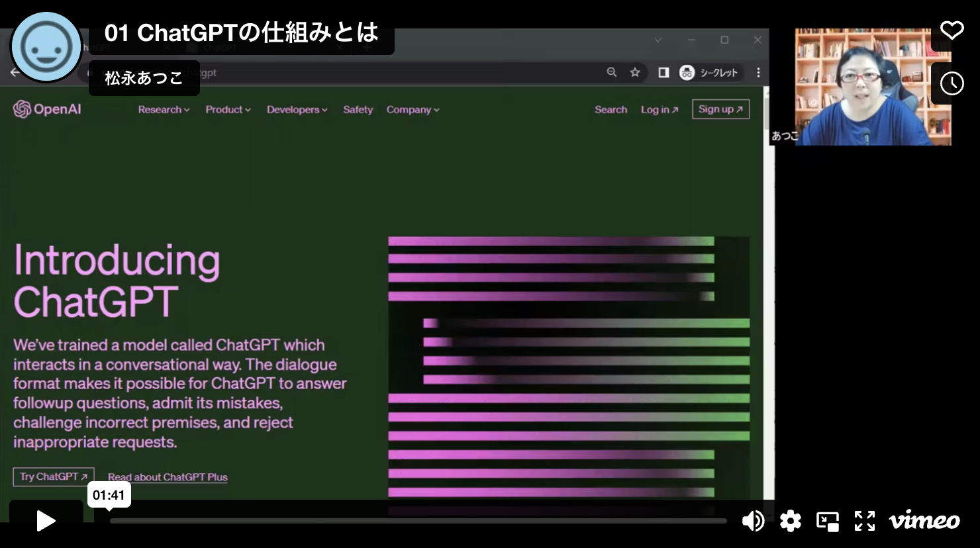
Task: Open video title 01 ChatGPTの仕組みとは
Action: tap(242, 32)
